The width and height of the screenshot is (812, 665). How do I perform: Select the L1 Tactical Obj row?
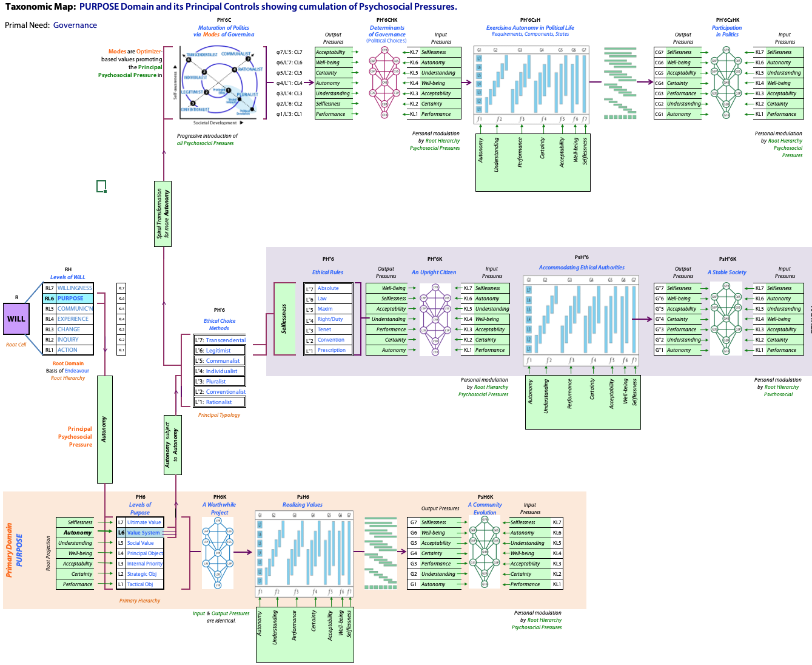[x=140, y=584]
